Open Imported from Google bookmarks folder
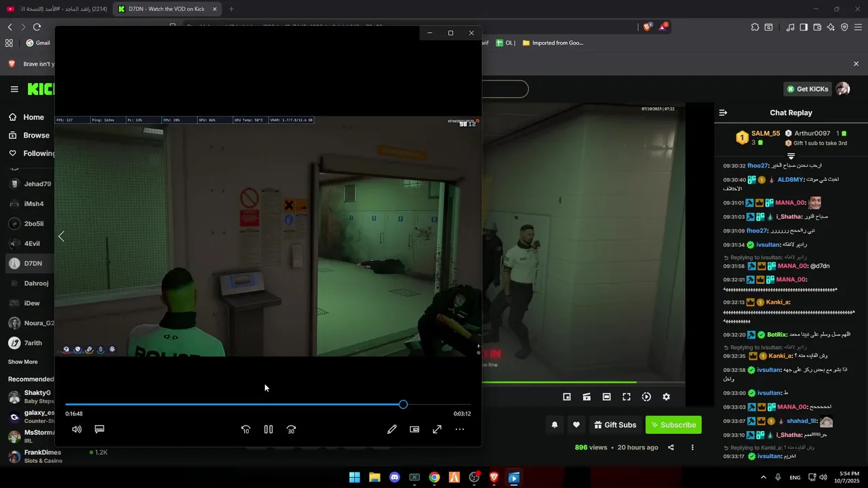This screenshot has width=868, height=488. pos(552,43)
